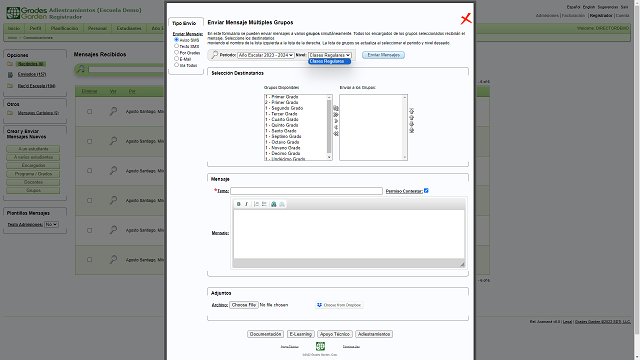Open the E-Learning button

301,334
